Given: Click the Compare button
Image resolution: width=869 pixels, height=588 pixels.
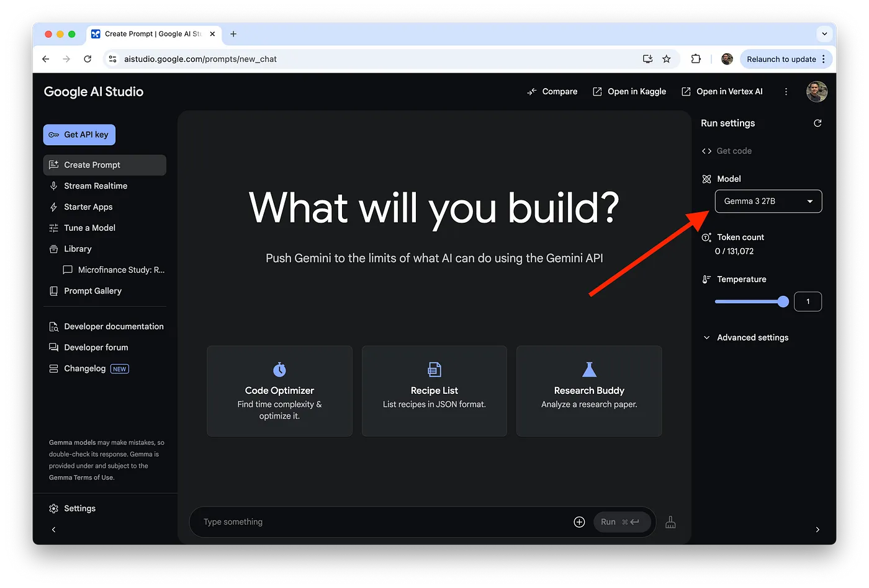Looking at the screenshot, I should point(552,92).
